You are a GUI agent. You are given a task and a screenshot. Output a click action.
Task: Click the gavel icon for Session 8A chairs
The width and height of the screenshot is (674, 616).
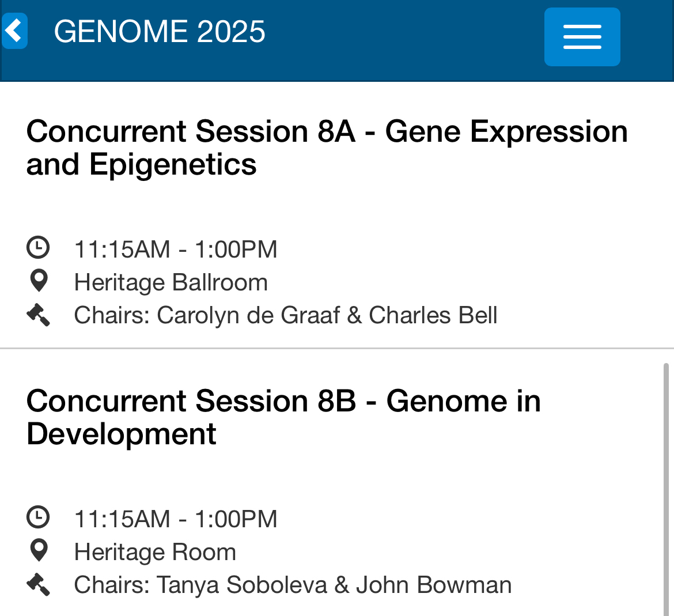tap(39, 315)
